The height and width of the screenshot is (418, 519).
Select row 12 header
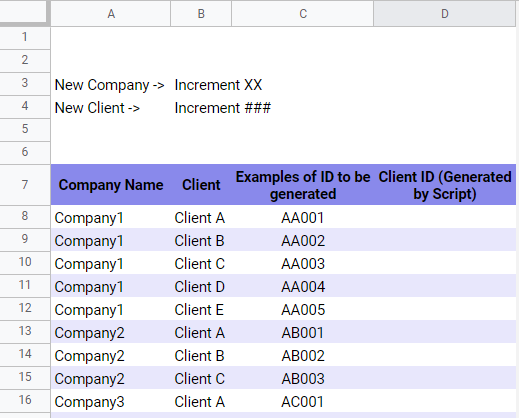pos(25,308)
